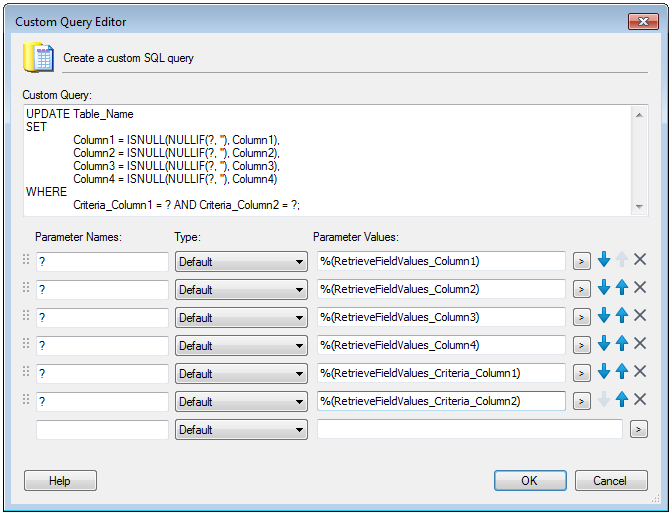Delete the RetrieveFieldValues_Column1 parameter row
This screenshot has width=672, height=515.
[640, 260]
